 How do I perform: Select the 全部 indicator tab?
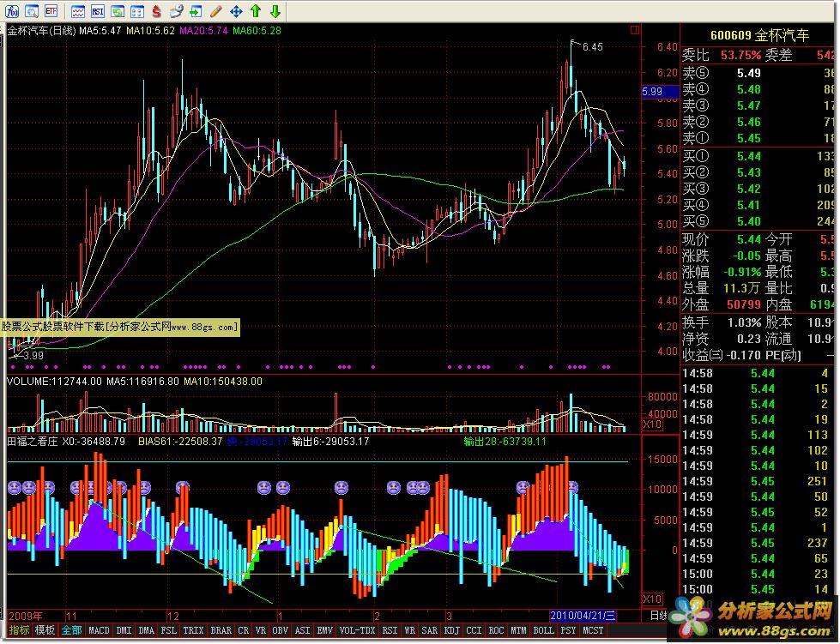(71, 630)
